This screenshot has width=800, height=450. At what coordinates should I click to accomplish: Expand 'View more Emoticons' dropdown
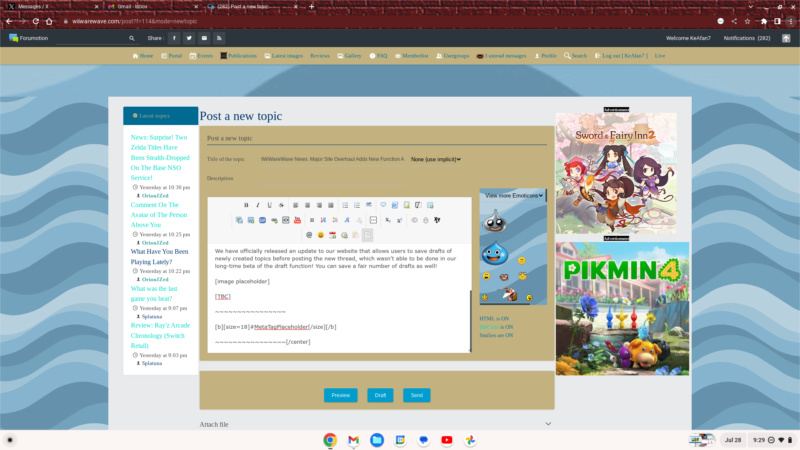513,195
